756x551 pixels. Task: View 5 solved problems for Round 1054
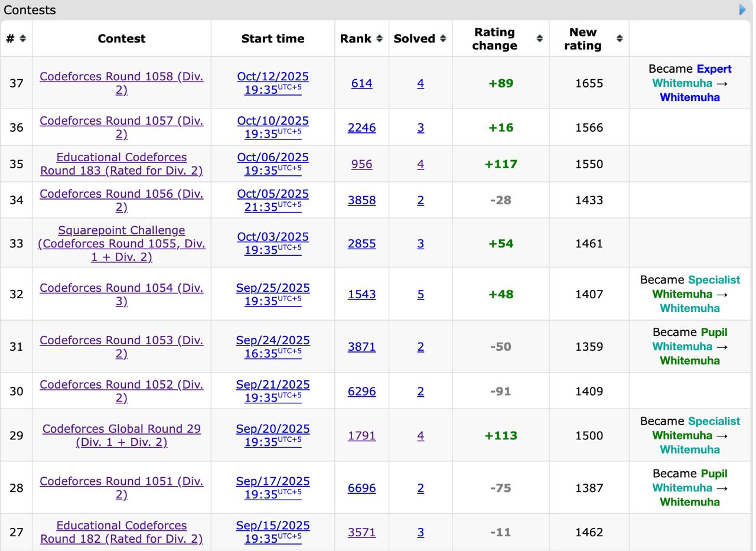[x=421, y=294]
